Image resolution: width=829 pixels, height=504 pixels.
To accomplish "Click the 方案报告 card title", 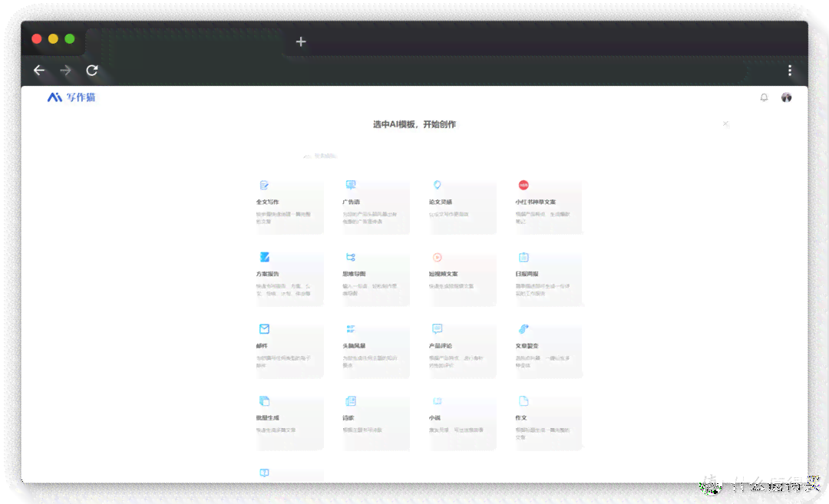I will [268, 274].
